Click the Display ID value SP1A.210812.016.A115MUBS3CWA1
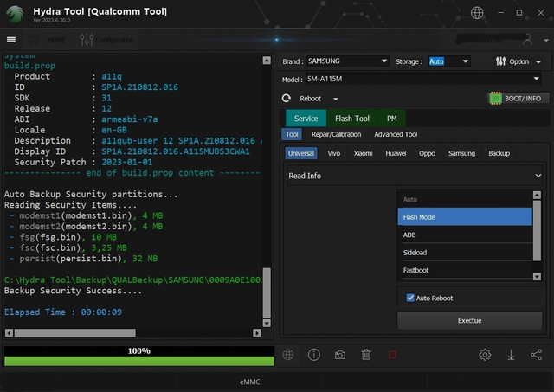The image size is (554, 392). coord(176,151)
